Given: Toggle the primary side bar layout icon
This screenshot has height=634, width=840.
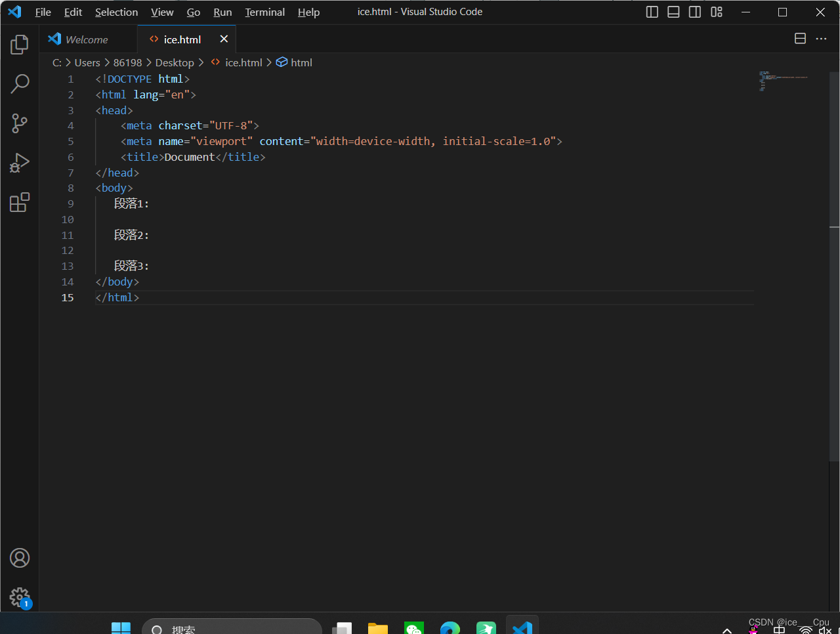Looking at the screenshot, I should [x=652, y=12].
